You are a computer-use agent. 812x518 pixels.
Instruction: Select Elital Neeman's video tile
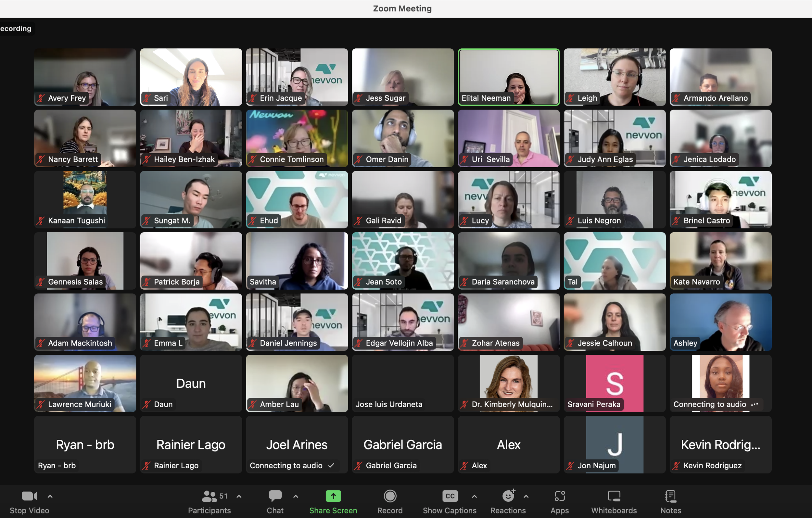coord(509,77)
